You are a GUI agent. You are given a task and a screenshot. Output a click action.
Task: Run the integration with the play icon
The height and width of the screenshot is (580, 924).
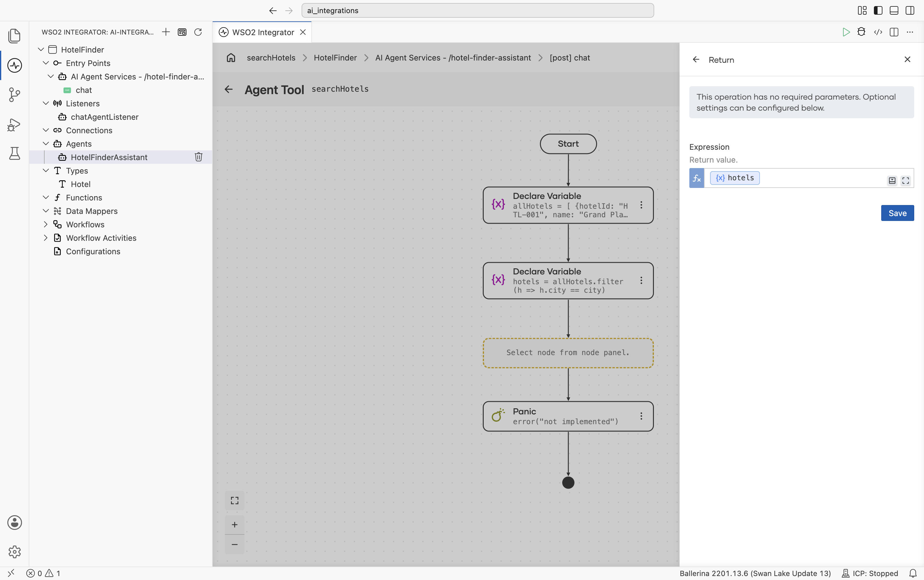tap(846, 32)
